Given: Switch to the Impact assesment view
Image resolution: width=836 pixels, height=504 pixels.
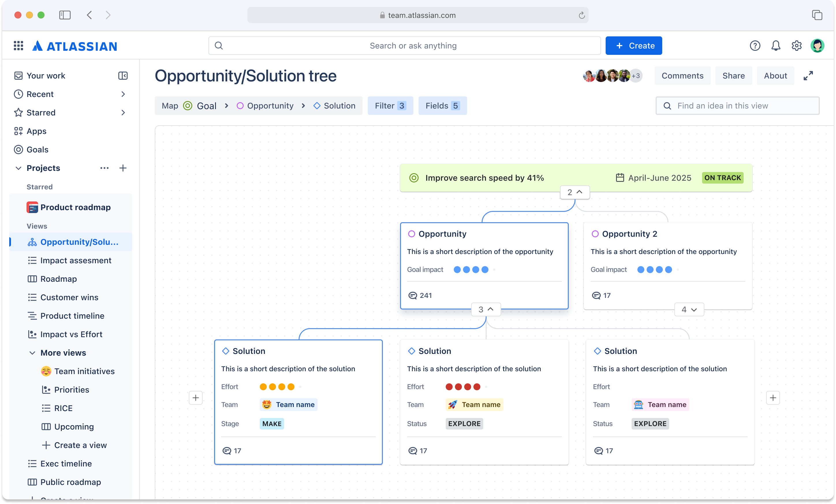Looking at the screenshot, I should (75, 260).
